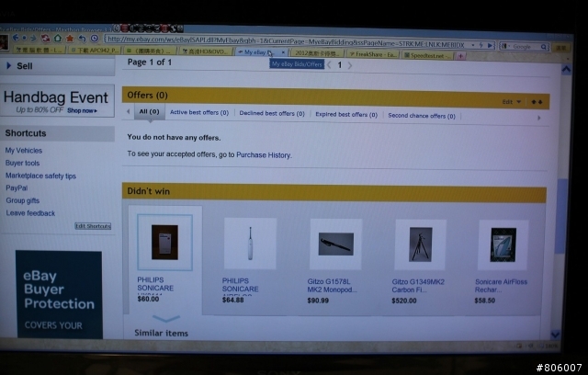The image size is (588, 375).
Task: Collapse Similar items with the blue chevron
Action: coord(165,318)
